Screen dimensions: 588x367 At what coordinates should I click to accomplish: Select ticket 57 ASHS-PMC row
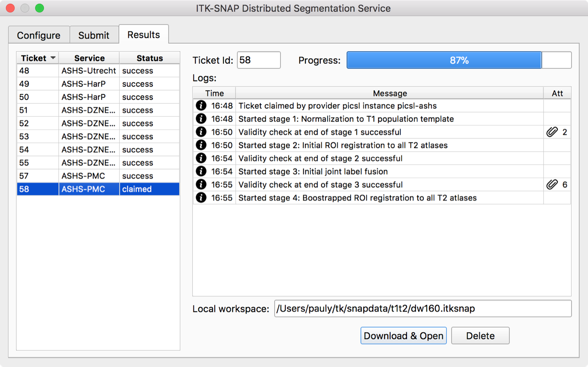(98, 176)
